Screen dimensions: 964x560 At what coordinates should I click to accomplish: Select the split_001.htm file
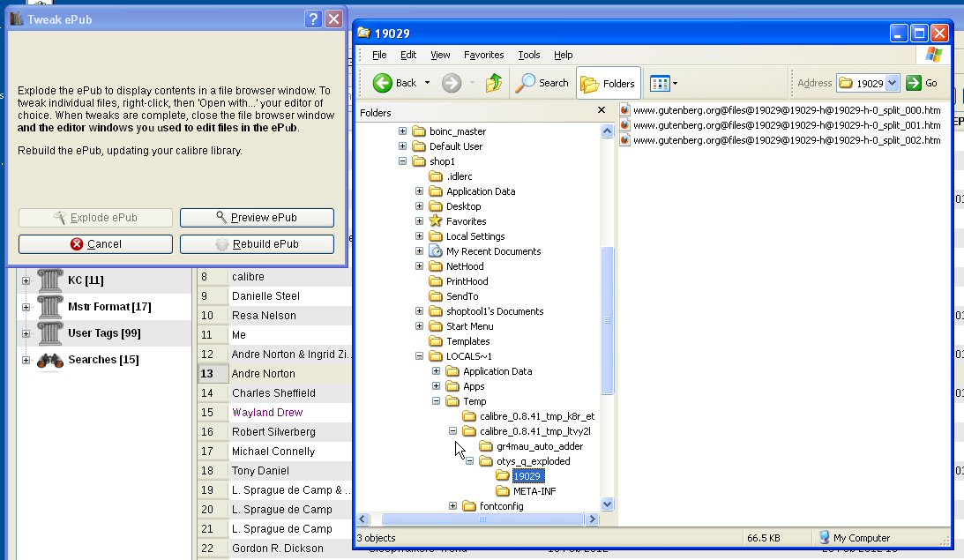(x=781, y=124)
